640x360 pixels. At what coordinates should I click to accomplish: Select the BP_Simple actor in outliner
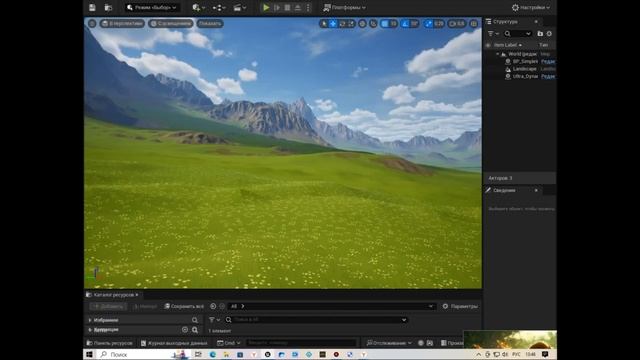[525, 61]
